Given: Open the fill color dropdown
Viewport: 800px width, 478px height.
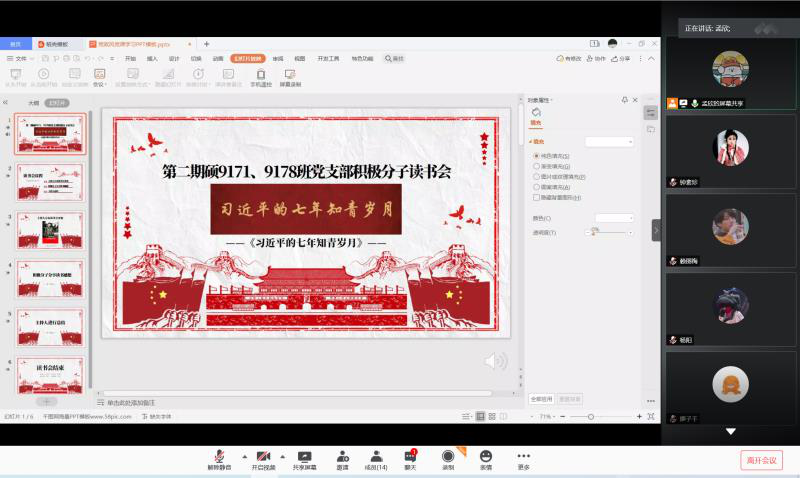Looking at the screenshot, I should (x=614, y=217).
